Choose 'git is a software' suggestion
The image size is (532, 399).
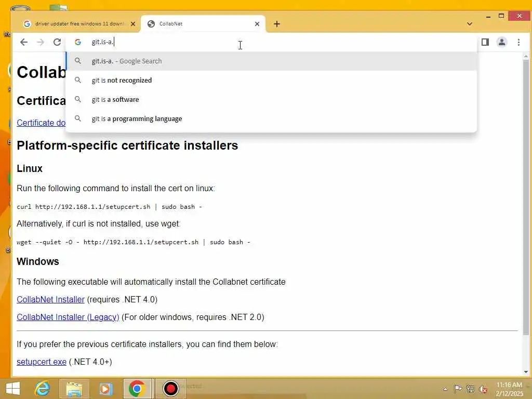coord(271,100)
